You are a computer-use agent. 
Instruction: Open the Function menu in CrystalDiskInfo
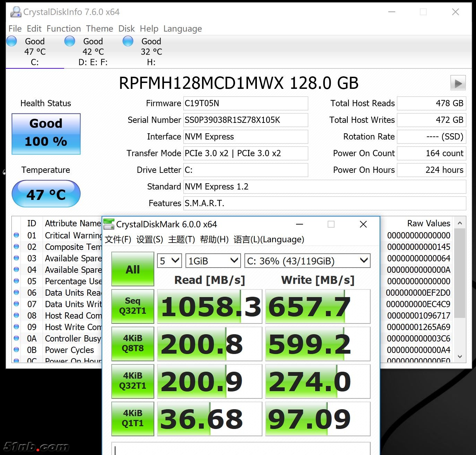pos(63,29)
